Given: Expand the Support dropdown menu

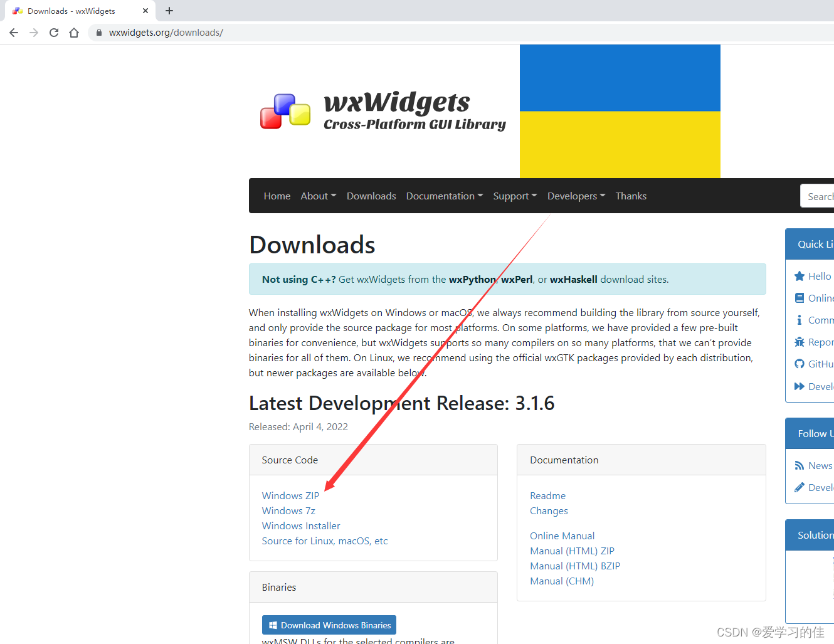Looking at the screenshot, I should pyautogui.click(x=515, y=196).
